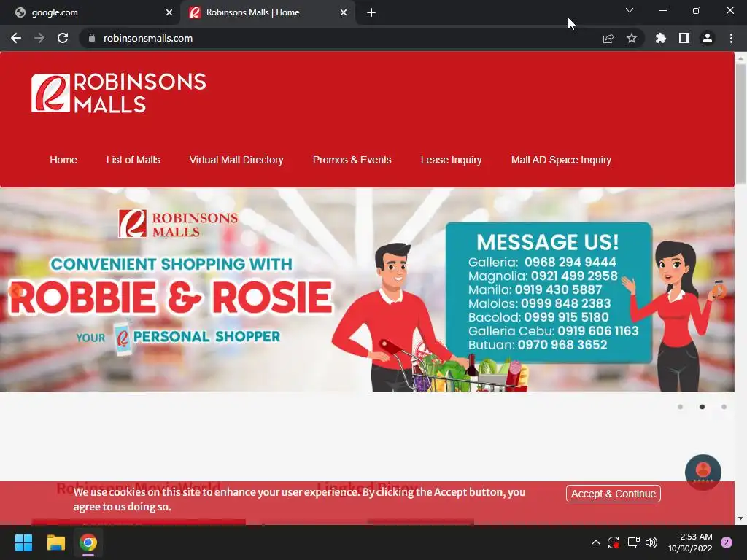
Task: Click the Accept & Continue cookie button
Action: point(613,494)
